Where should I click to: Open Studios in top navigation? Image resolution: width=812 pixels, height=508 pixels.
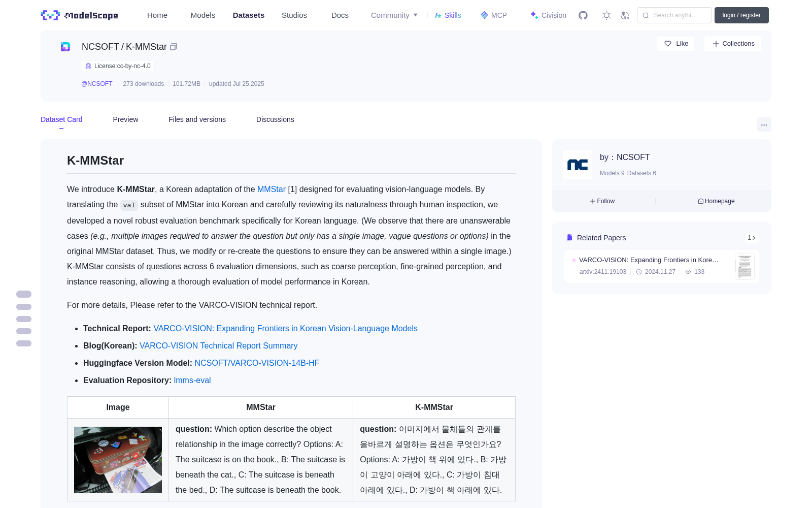[x=294, y=15]
